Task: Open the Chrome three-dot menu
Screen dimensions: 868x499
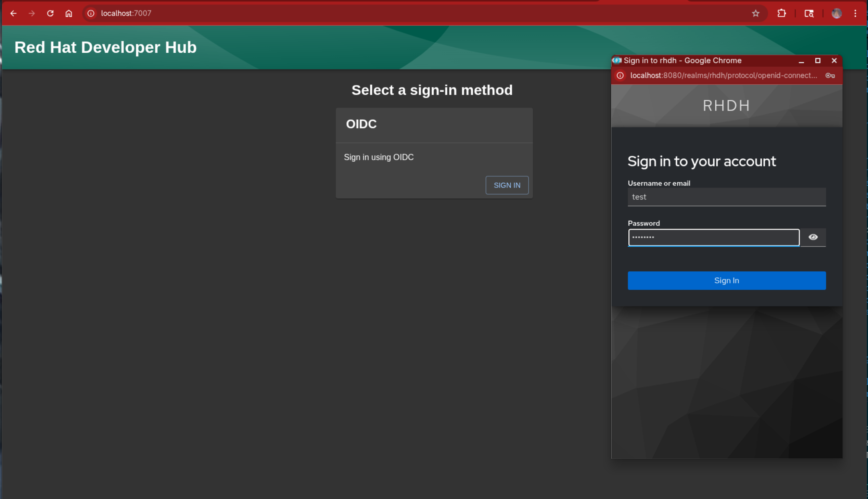Action: point(855,13)
